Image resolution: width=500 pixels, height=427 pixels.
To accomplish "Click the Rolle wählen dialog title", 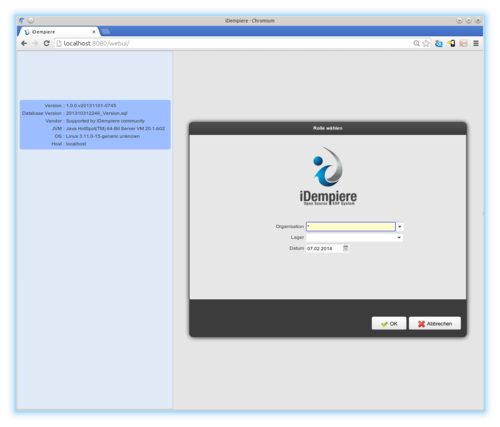I will (328, 128).
